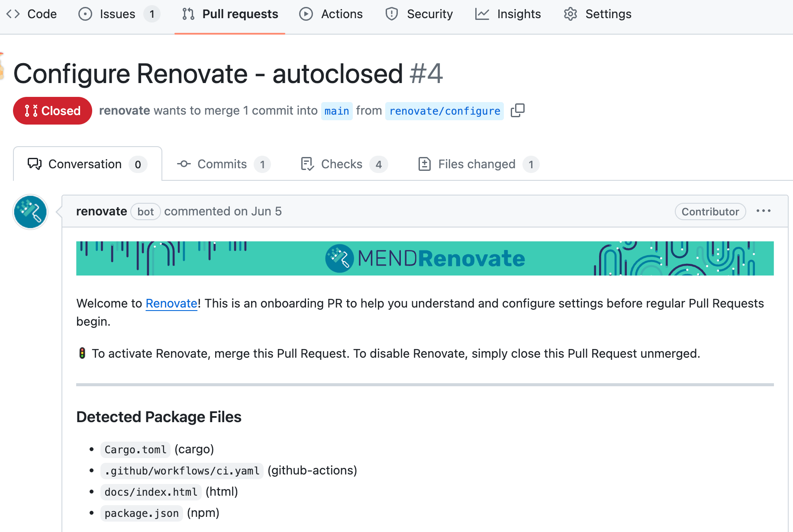Follow the Renovate hyperlink in welcome text
This screenshot has height=532, width=793.
click(x=171, y=303)
